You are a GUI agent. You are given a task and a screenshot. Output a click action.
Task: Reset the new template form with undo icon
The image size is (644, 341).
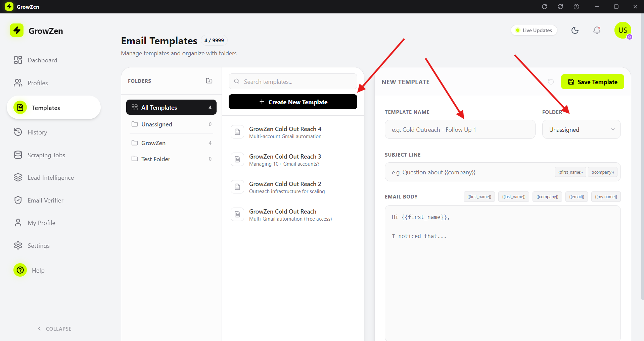point(551,81)
